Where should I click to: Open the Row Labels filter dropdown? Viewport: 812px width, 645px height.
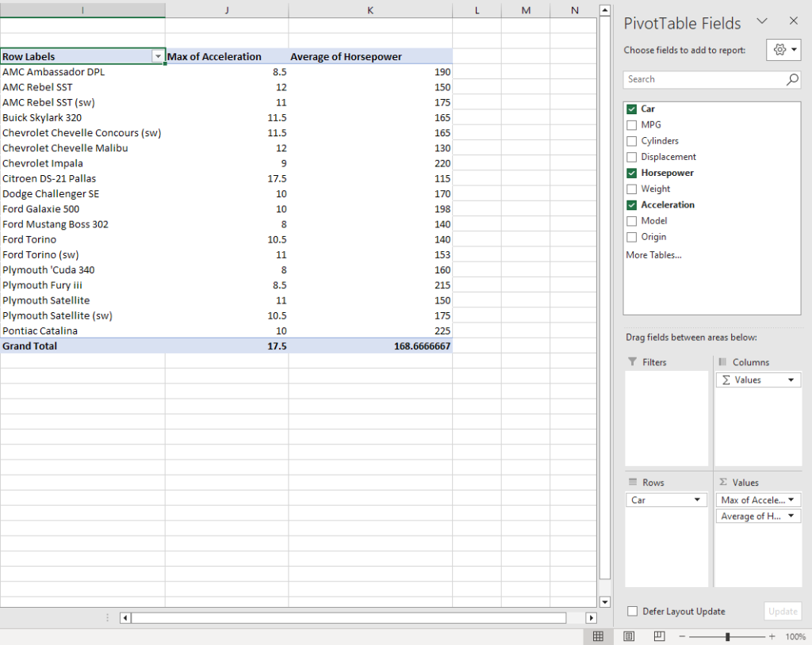[159, 56]
